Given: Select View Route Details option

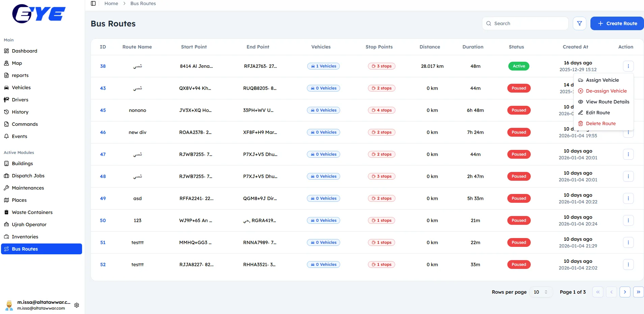Looking at the screenshot, I should 607,102.
